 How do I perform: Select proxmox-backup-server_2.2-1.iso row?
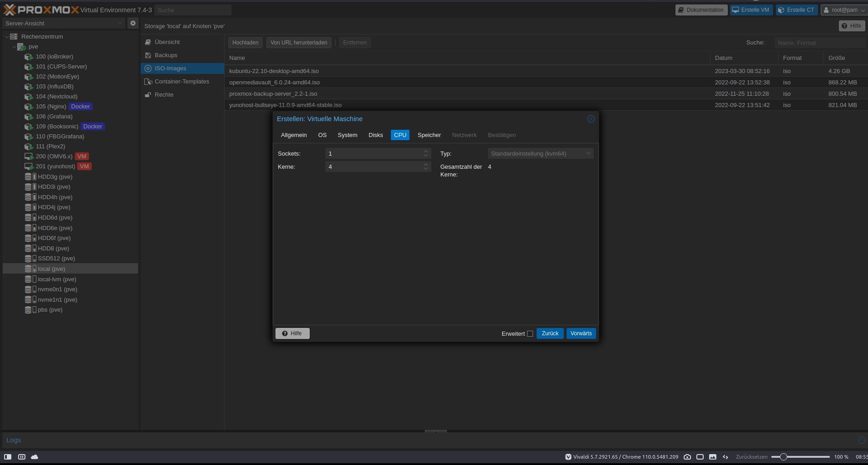546,94
